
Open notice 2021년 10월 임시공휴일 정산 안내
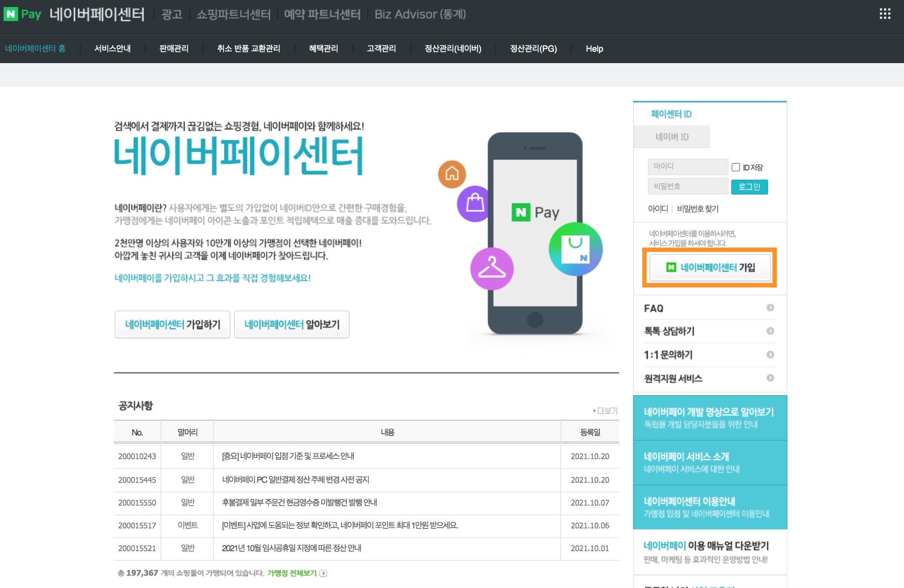click(292, 548)
